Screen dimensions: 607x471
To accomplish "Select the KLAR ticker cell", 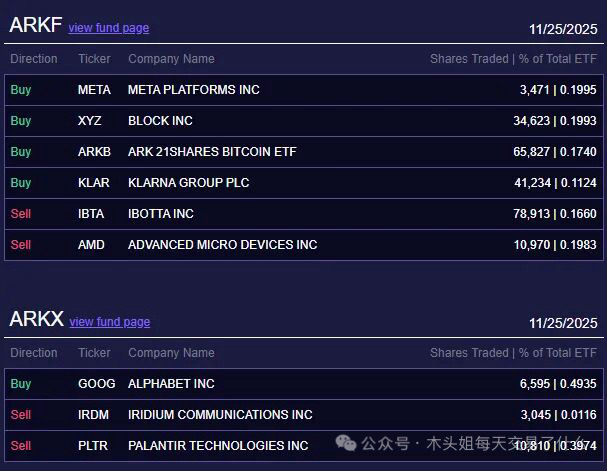I will tap(94, 183).
